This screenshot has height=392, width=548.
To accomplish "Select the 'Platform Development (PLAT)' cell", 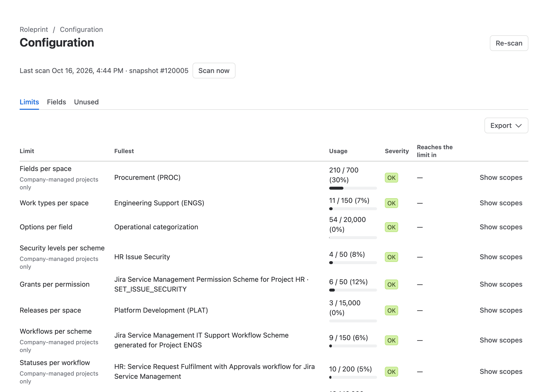I will coord(161,310).
